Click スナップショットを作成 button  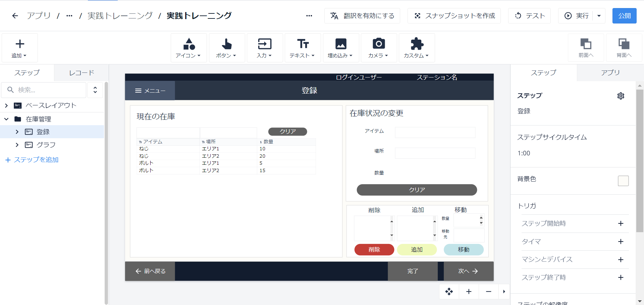pos(454,16)
